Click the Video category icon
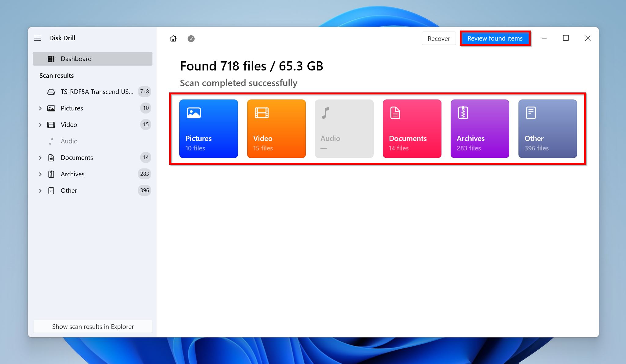Viewport: 626px width, 364px height. pyautogui.click(x=276, y=128)
